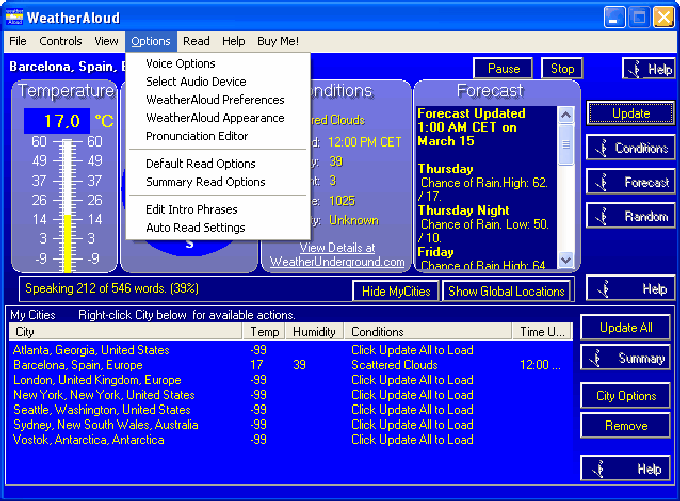The width and height of the screenshot is (680, 501).
Task: Open the File menu
Action: [x=18, y=41]
